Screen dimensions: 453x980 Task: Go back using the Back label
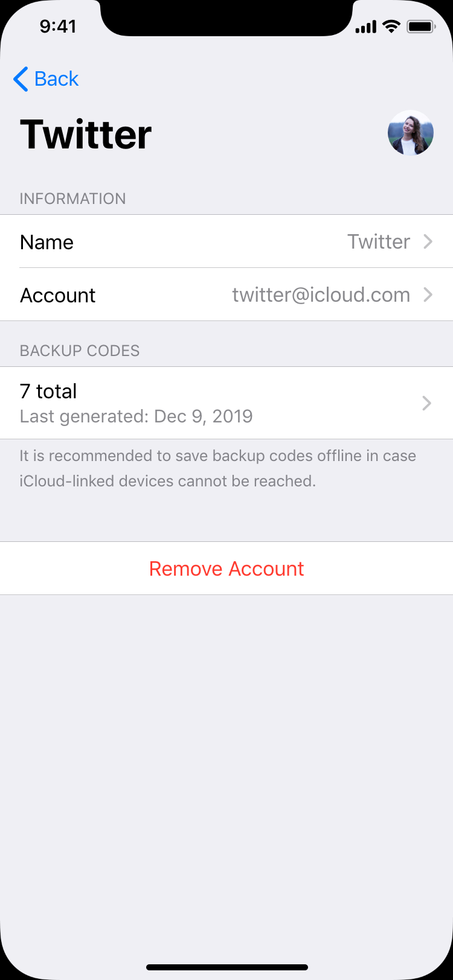tap(57, 79)
